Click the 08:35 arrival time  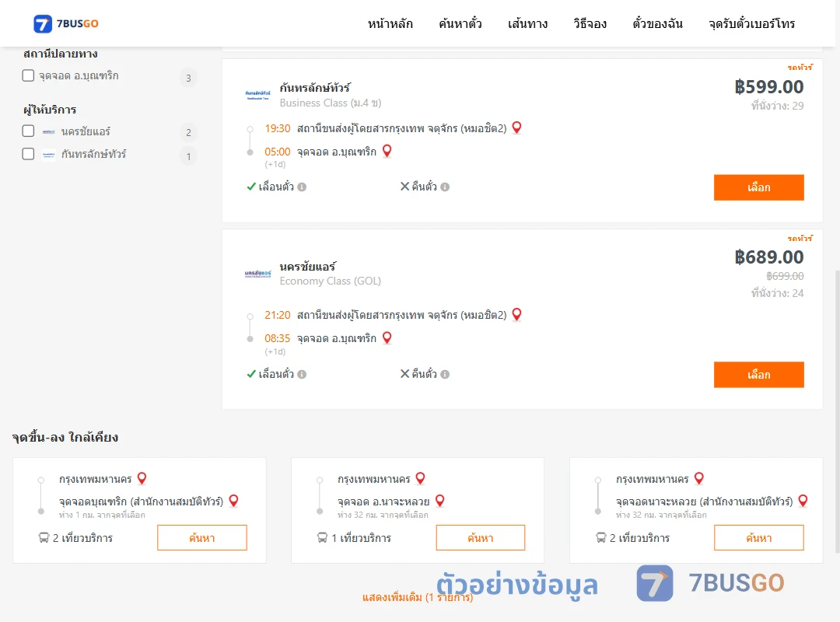278,338
